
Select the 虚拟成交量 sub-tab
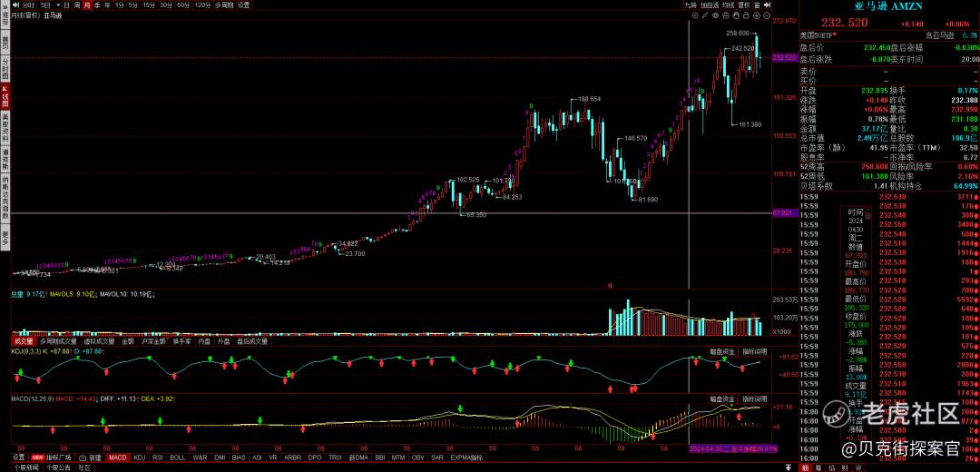click(100, 341)
